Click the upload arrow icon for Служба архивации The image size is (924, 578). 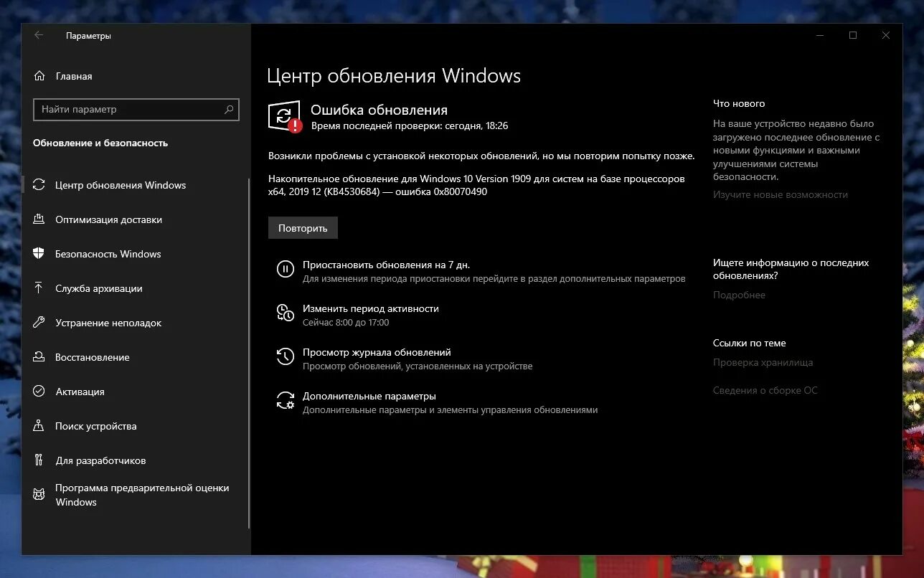click(39, 288)
